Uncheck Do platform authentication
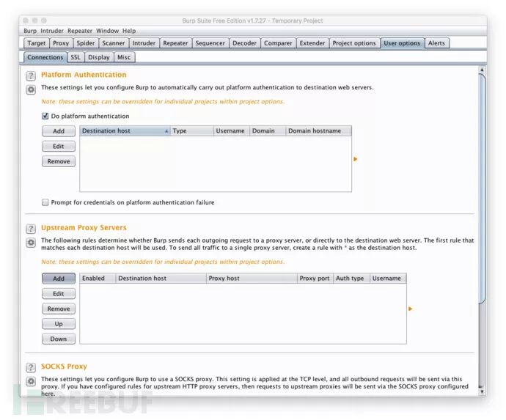Viewport: 506px width, 420px height. (x=45, y=116)
